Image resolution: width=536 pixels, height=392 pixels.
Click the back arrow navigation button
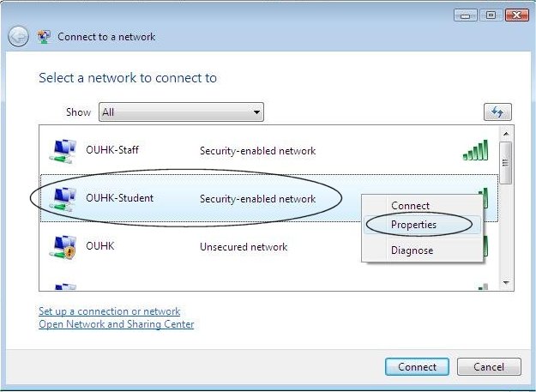coord(18,37)
